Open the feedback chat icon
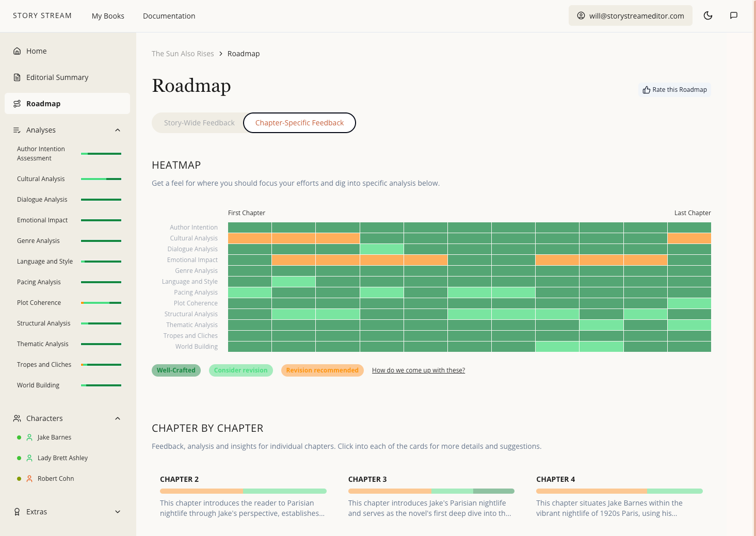This screenshot has width=756, height=536. (x=733, y=15)
